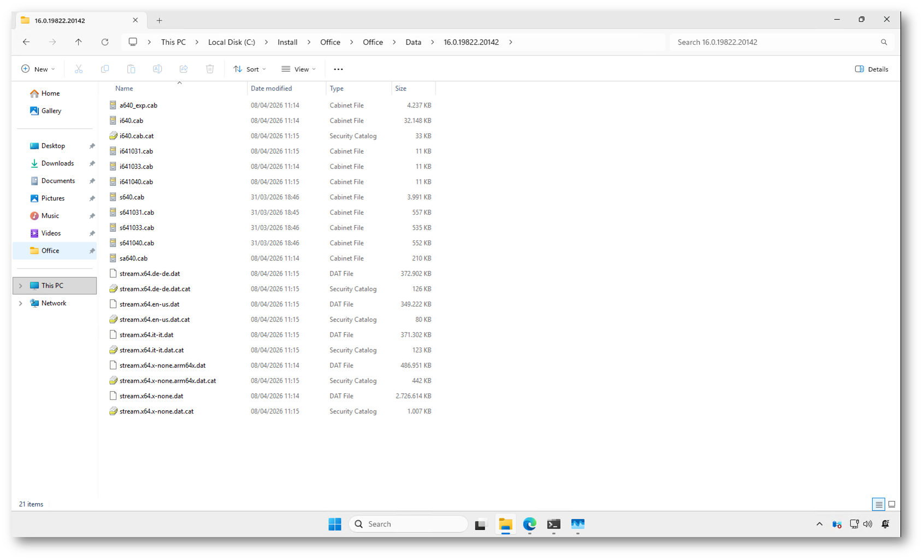Open the View dropdown menu
924x560 pixels.
click(x=299, y=69)
